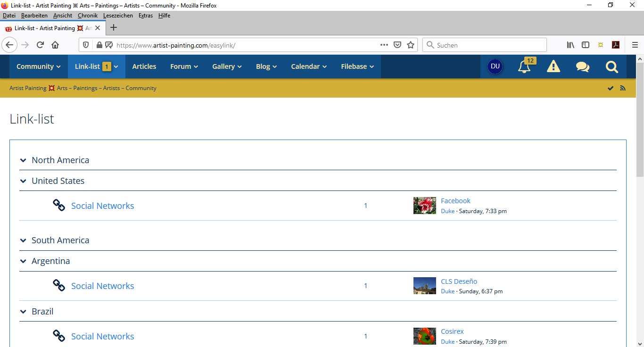Open the DU user avatar menu

[x=495, y=66]
